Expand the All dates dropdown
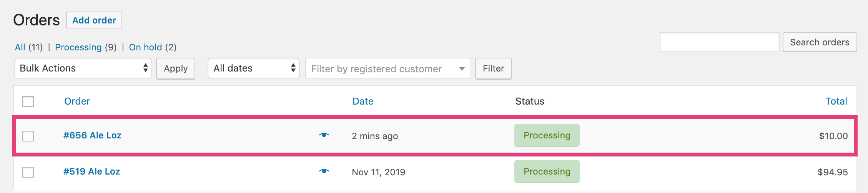This screenshot has width=868, height=193. point(254,68)
